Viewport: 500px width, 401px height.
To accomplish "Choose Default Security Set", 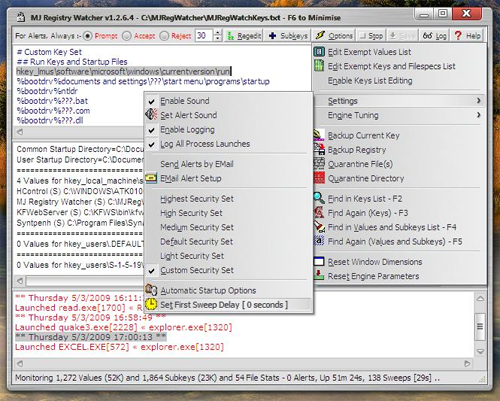I will 228,242.
